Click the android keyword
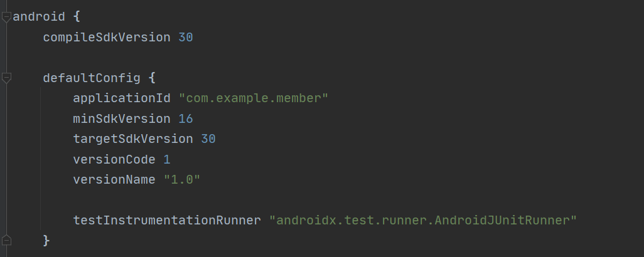The image size is (644, 257). click(39, 17)
